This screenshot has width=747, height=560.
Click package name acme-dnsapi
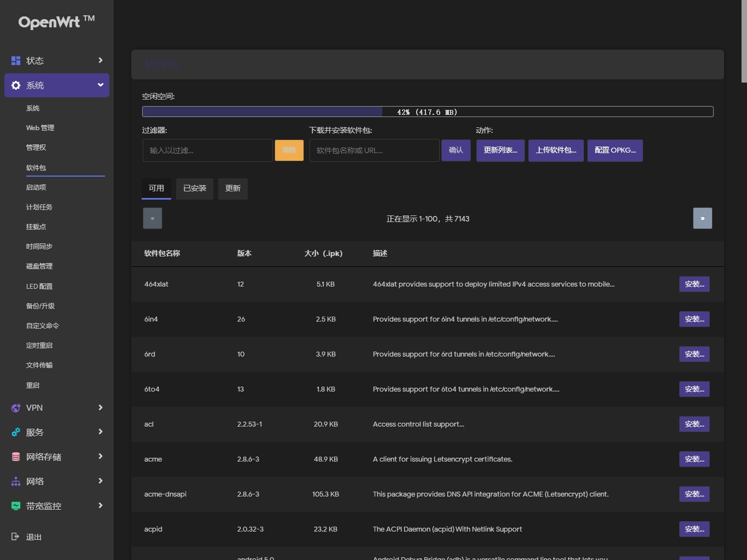pos(165,494)
